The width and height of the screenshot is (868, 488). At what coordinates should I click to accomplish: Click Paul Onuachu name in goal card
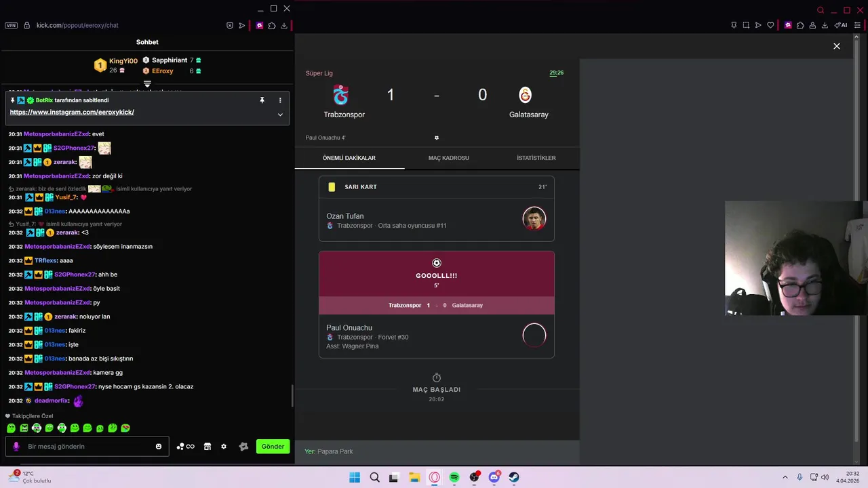point(349,328)
